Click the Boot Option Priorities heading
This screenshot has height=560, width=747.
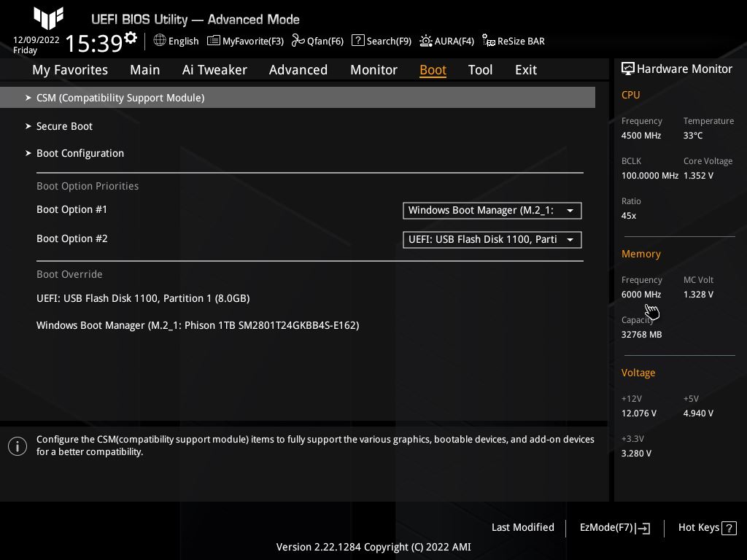point(88,186)
